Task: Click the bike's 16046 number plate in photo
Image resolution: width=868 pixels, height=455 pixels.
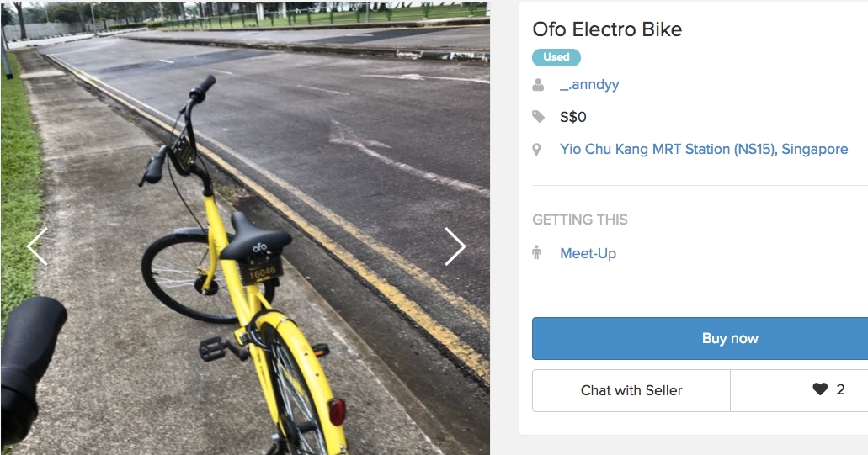Action: pyautogui.click(x=264, y=272)
